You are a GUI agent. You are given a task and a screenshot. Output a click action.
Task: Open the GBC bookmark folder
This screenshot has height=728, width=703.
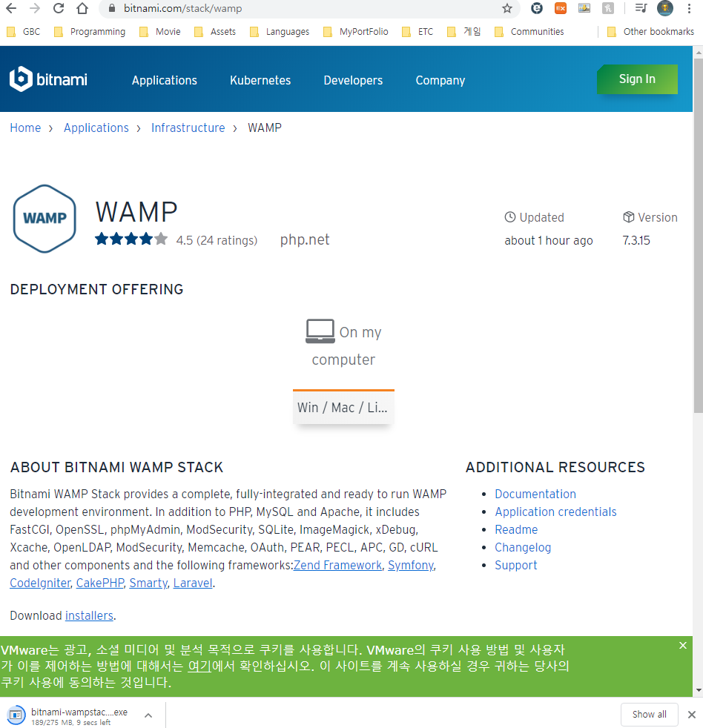(x=24, y=32)
